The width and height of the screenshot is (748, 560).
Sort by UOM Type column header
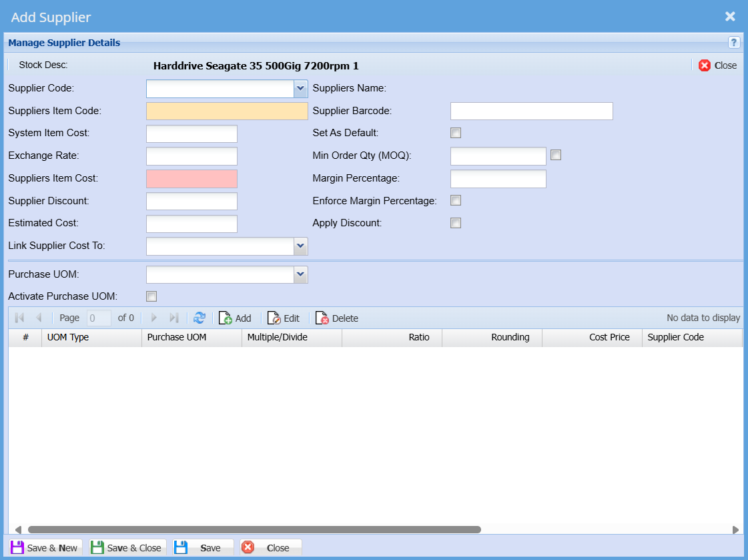point(91,337)
